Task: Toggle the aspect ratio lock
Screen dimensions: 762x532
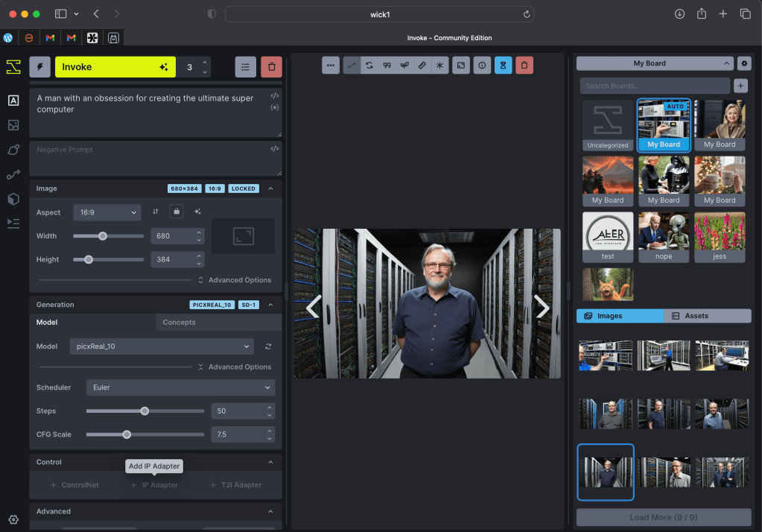Action: tap(177, 212)
